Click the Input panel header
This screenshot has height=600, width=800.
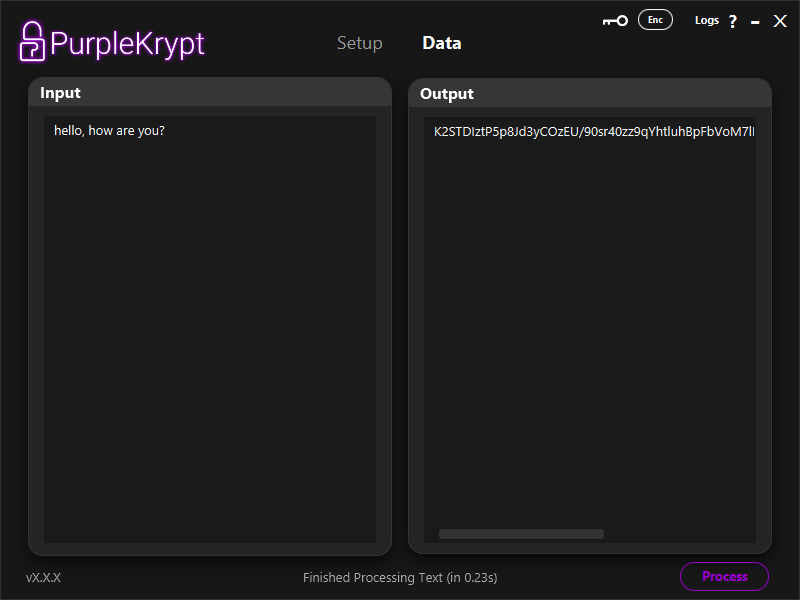(x=209, y=93)
